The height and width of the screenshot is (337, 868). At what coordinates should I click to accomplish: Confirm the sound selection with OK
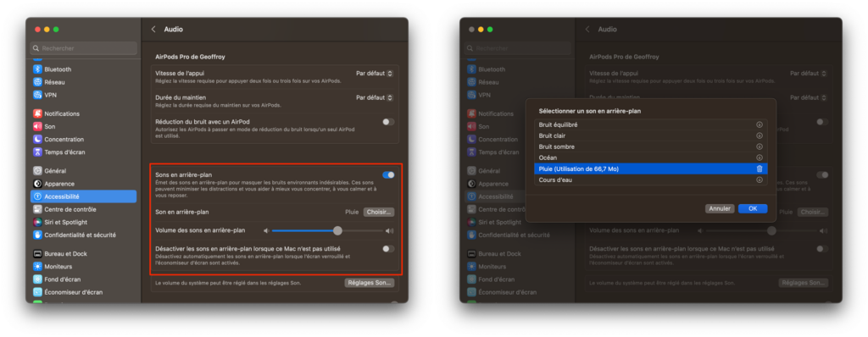pyautogui.click(x=753, y=208)
